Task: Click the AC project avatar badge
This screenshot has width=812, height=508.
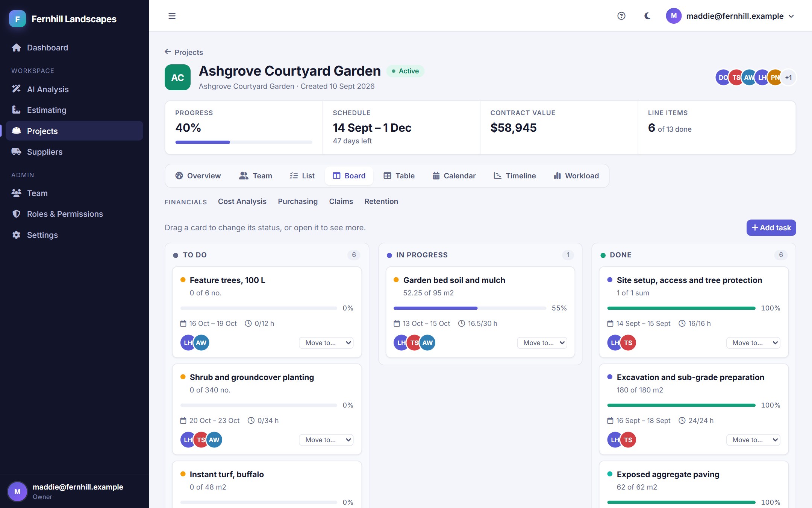Action: [177, 78]
